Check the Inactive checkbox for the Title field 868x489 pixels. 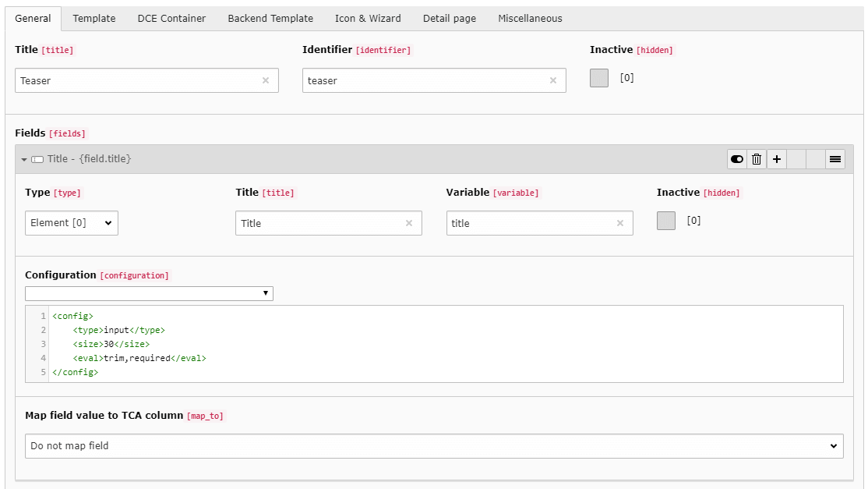[666, 221]
